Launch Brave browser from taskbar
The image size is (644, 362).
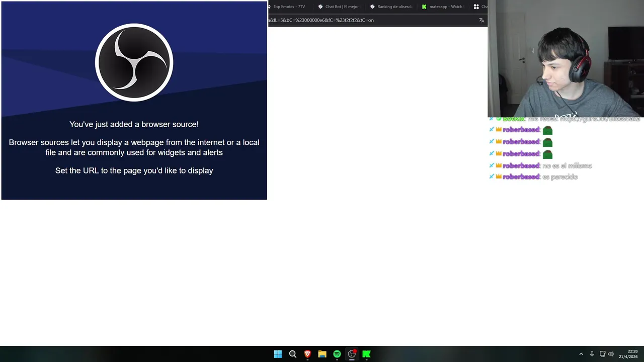click(x=307, y=354)
